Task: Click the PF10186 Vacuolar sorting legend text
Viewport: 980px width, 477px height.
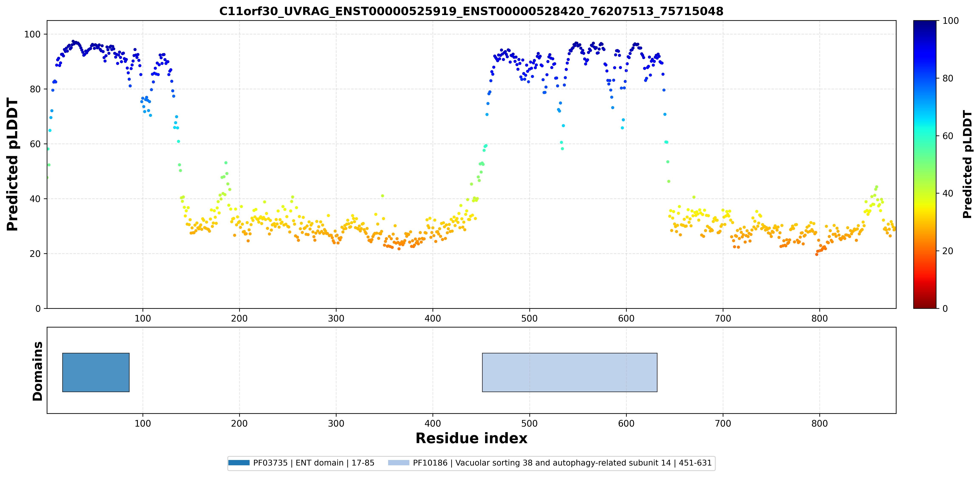Action: [562, 463]
